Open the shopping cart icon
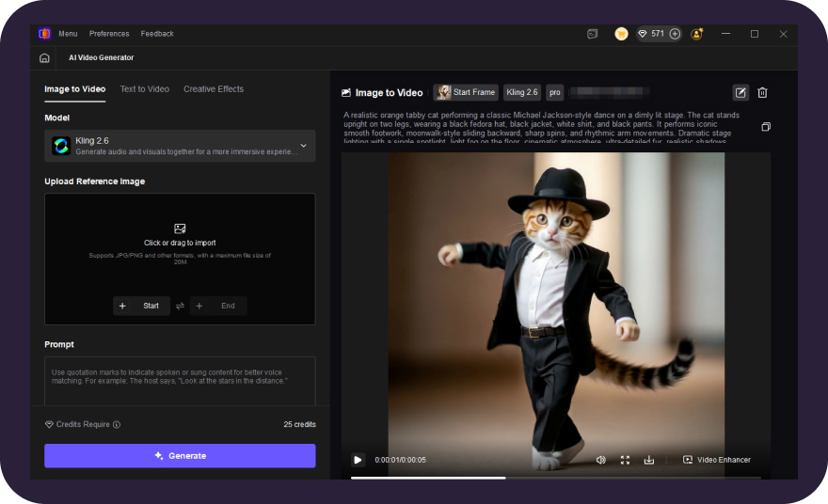Screen dimensions: 828x504 622,34
